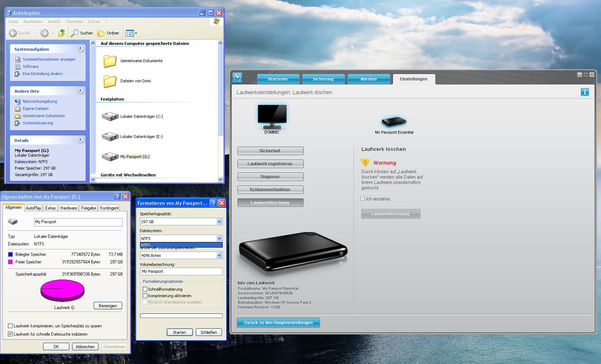The height and width of the screenshot is (364, 601).
Task: Select My Passport Essential drive icon
Action: coord(394,121)
